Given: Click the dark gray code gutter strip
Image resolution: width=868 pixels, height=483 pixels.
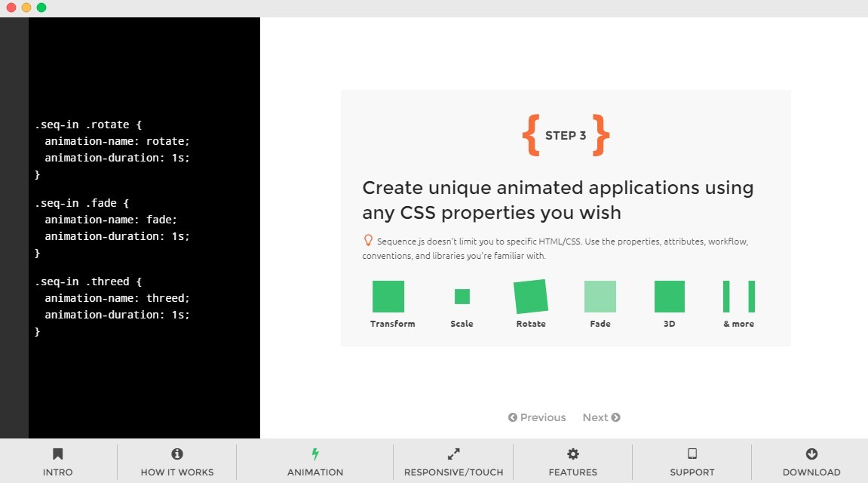Looking at the screenshot, I should tap(14, 228).
